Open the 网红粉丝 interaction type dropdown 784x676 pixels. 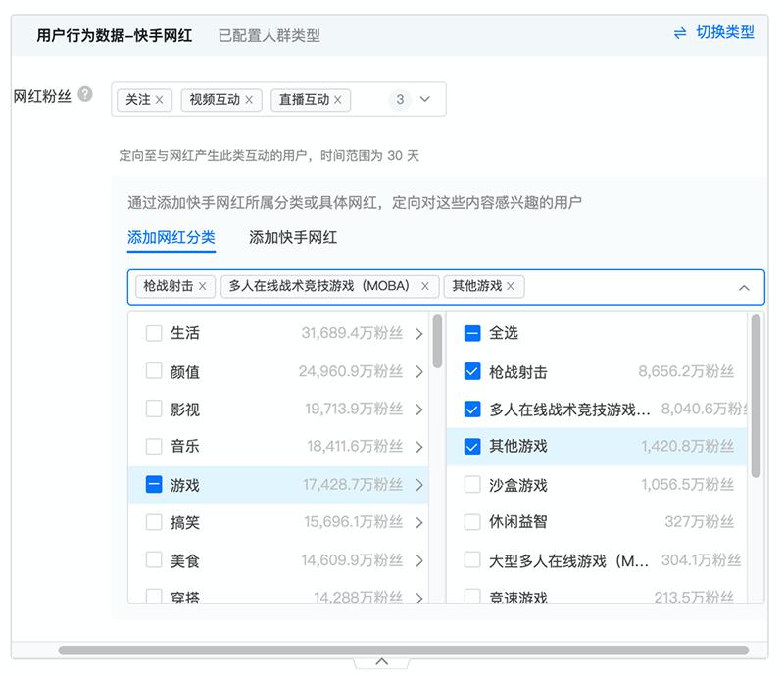click(x=425, y=99)
